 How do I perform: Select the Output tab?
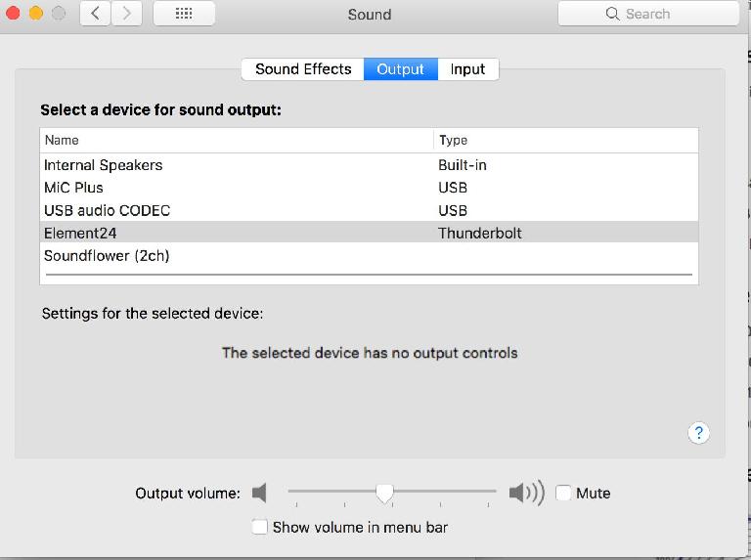(x=400, y=69)
